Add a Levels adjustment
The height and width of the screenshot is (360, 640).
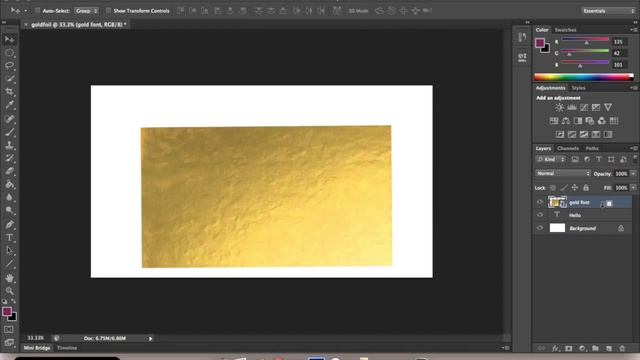coord(571,107)
